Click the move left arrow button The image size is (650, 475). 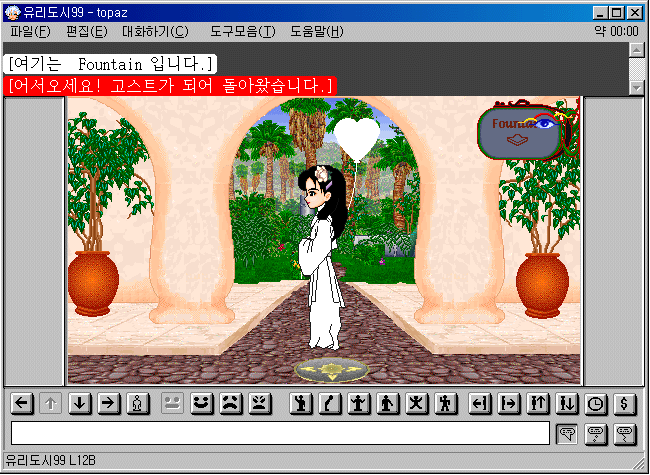(21, 404)
